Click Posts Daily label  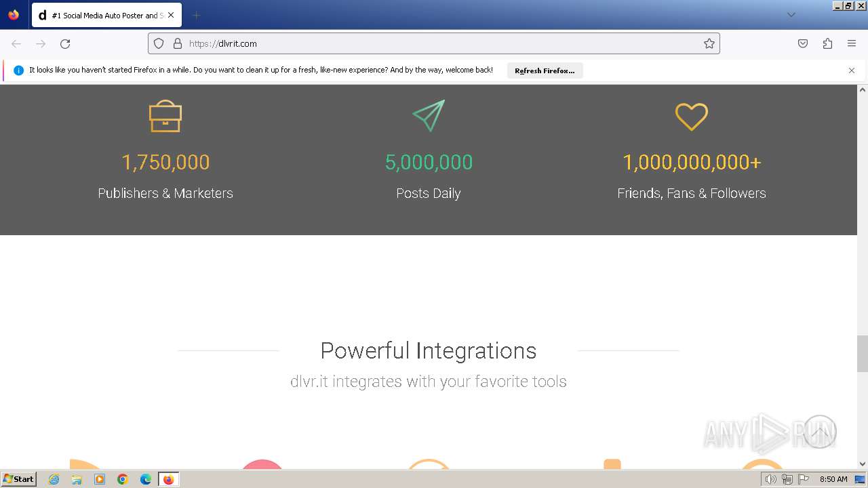point(429,193)
